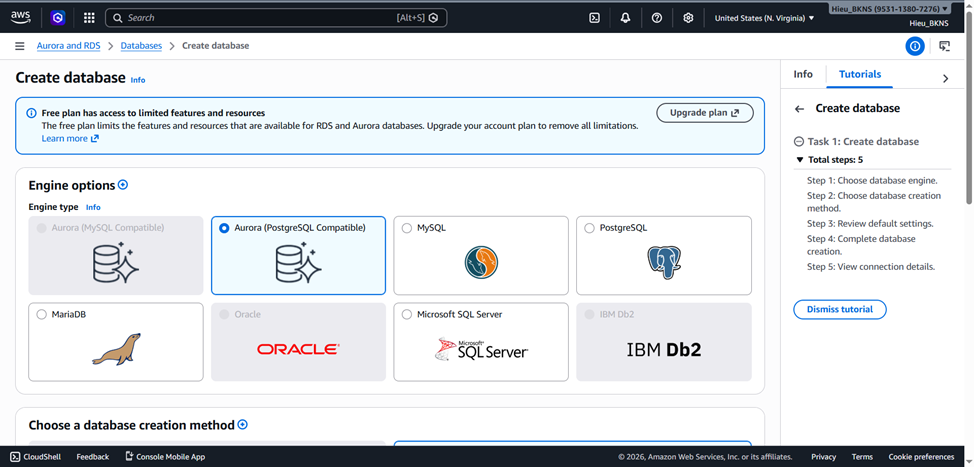Select the Oracle engine radio button

pyautogui.click(x=224, y=314)
